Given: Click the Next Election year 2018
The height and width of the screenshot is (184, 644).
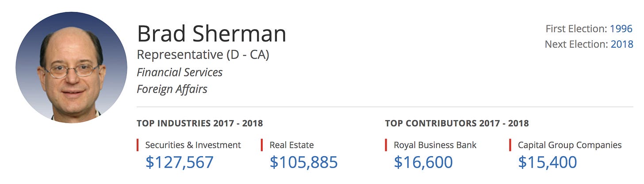Looking at the screenshot, I should tap(622, 44).
